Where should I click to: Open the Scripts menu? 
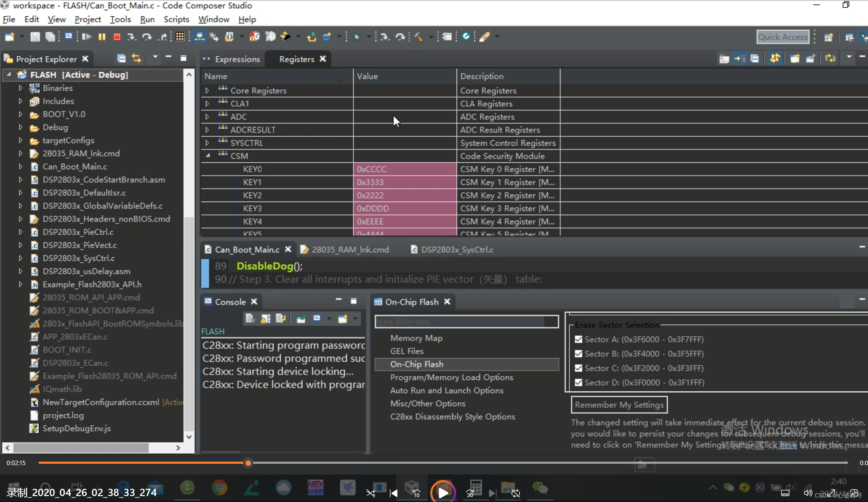(176, 19)
